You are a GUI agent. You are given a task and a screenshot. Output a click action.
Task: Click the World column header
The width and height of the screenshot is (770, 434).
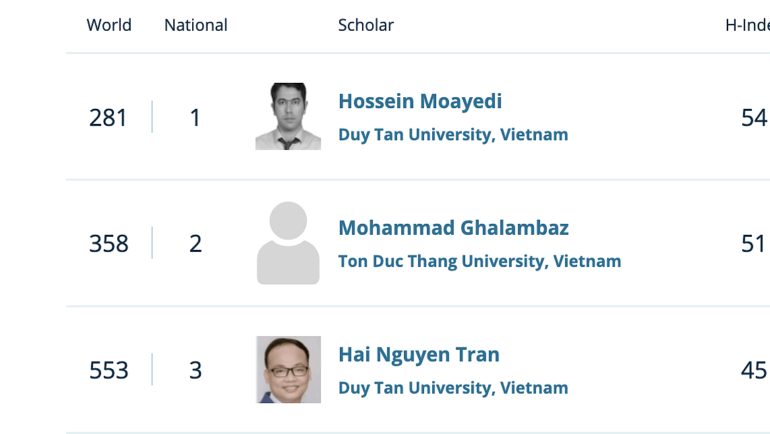coord(109,25)
